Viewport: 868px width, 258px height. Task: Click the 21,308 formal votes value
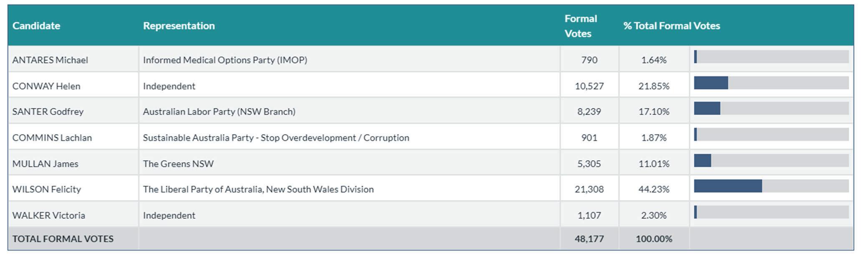(x=589, y=189)
